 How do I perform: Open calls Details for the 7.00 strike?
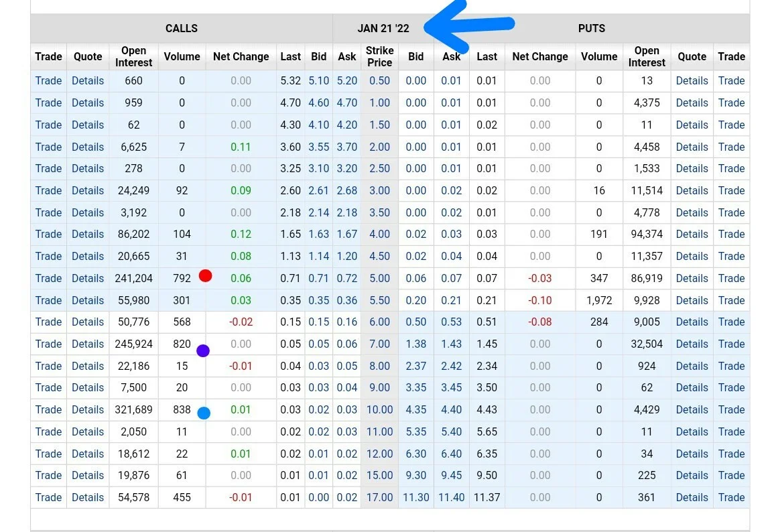coord(88,344)
